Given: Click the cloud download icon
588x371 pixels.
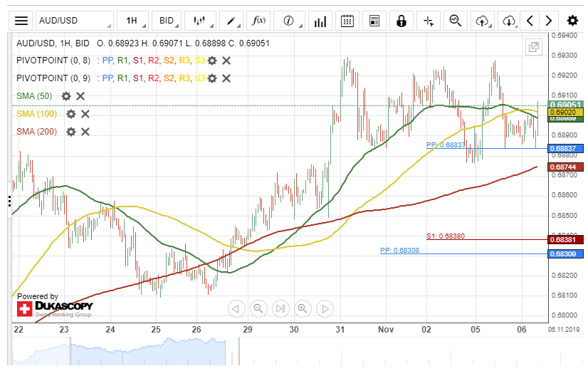Looking at the screenshot, I should tap(508, 21).
